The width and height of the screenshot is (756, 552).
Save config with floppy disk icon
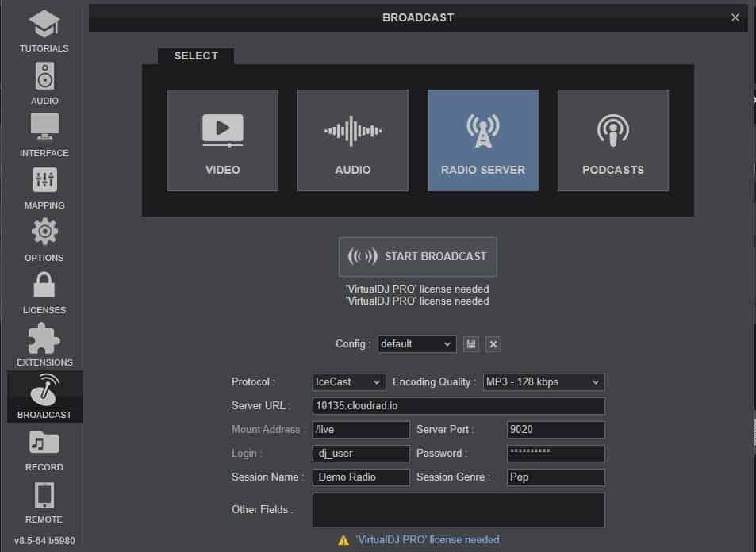(471, 344)
